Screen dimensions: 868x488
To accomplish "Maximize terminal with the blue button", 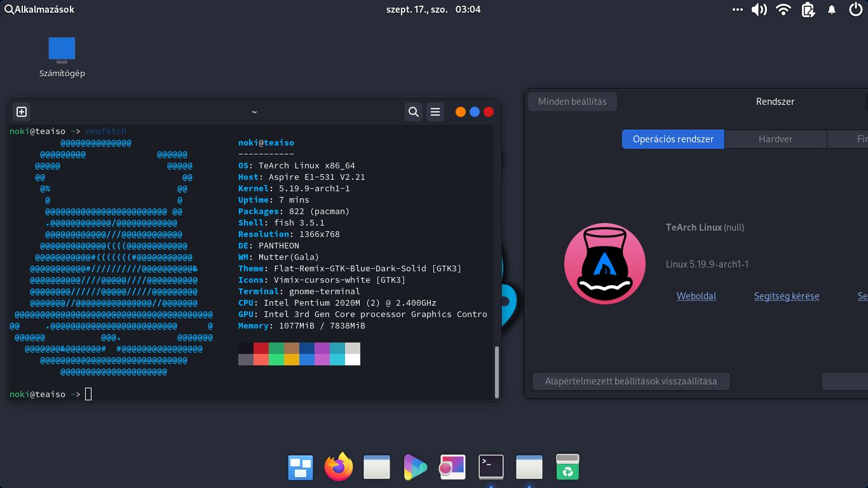I will click(x=475, y=112).
